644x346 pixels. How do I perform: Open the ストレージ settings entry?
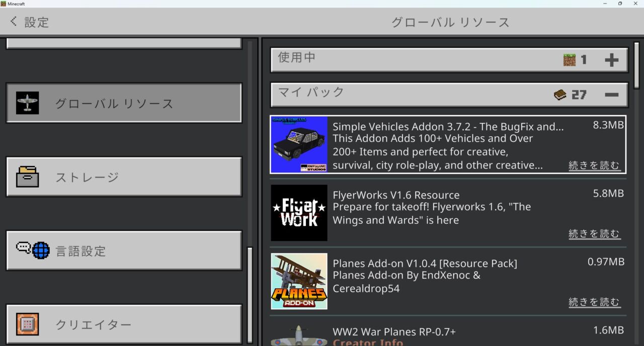coord(124,177)
